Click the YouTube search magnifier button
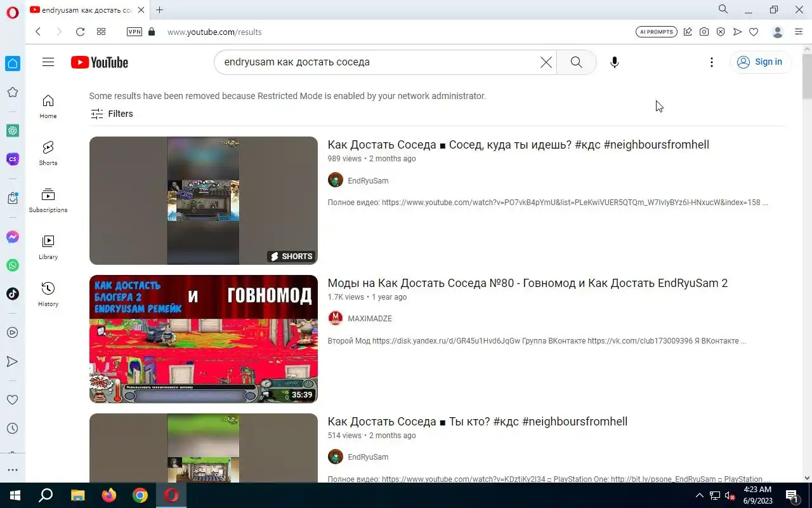Image resolution: width=812 pixels, height=508 pixels. pyautogui.click(x=576, y=62)
